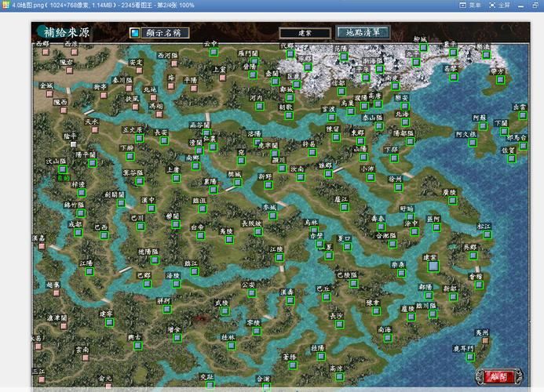
Task: Select the 出雲 marker in Japan
Action: point(523,115)
